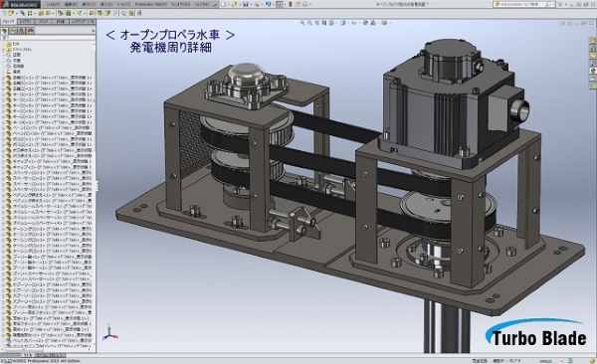Click Zoom to Fit in heads-up toolbar
This screenshot has width=597, height=364.
click(302, 23)
